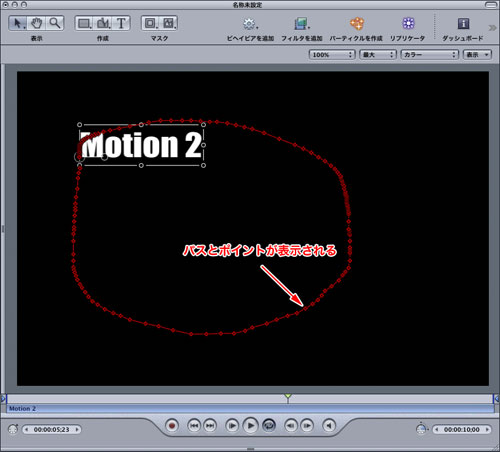Select the rectangle shape tool
This screenshot has width=500, height=452.
coord(84,23)
